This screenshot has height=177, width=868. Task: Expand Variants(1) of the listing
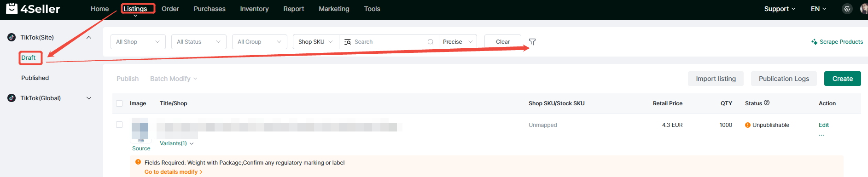(x=177, y=143)
